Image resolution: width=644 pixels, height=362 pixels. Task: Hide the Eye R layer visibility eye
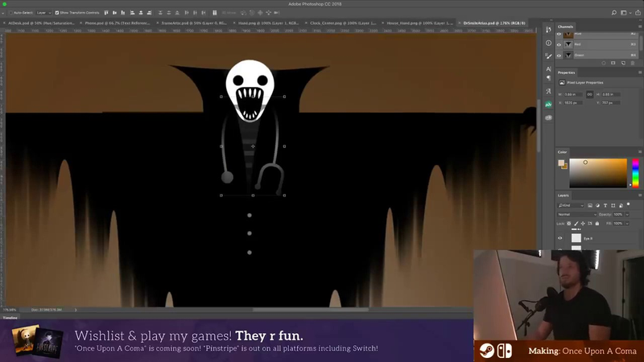coord(559,238)
